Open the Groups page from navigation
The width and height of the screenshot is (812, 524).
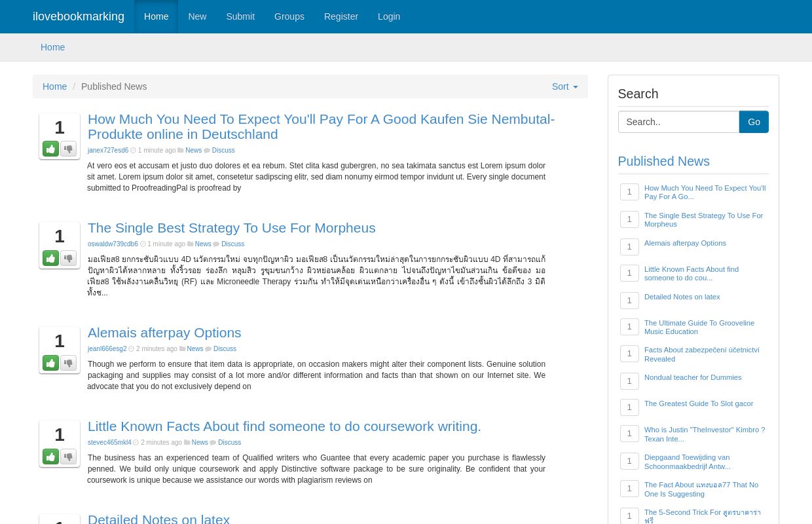pos(289,16)
